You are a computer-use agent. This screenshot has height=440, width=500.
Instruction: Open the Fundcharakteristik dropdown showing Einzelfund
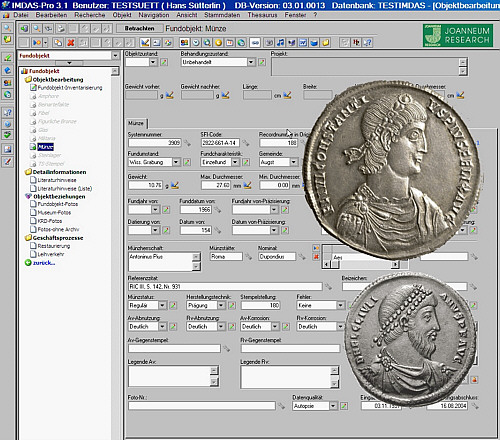(x=235, y=162)
